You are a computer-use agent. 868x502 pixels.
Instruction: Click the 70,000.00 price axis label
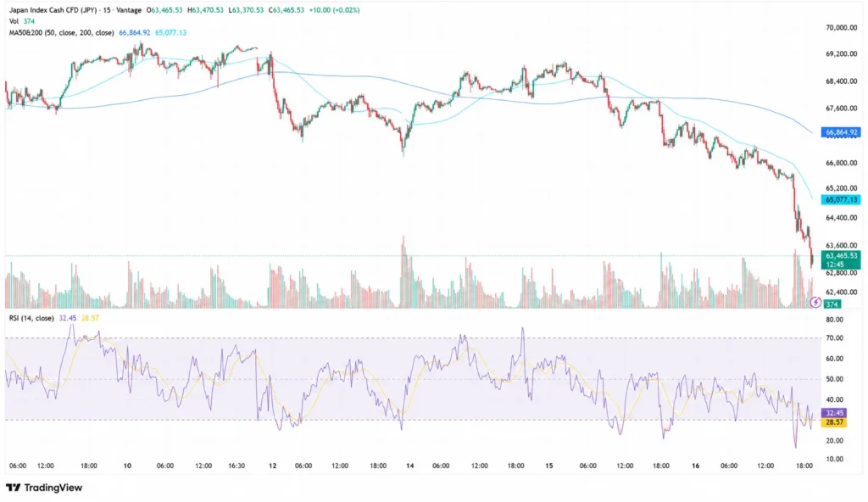click(x=841, y=27)
